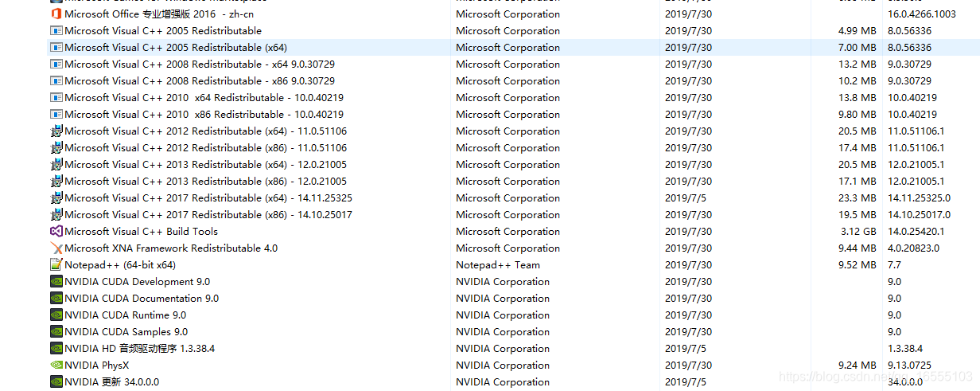Image resolution: width=980 pixels, height=391 pixels.
Task: Select 'NVIDIA PhysX' name text
Action: click(x=96, y=366)
